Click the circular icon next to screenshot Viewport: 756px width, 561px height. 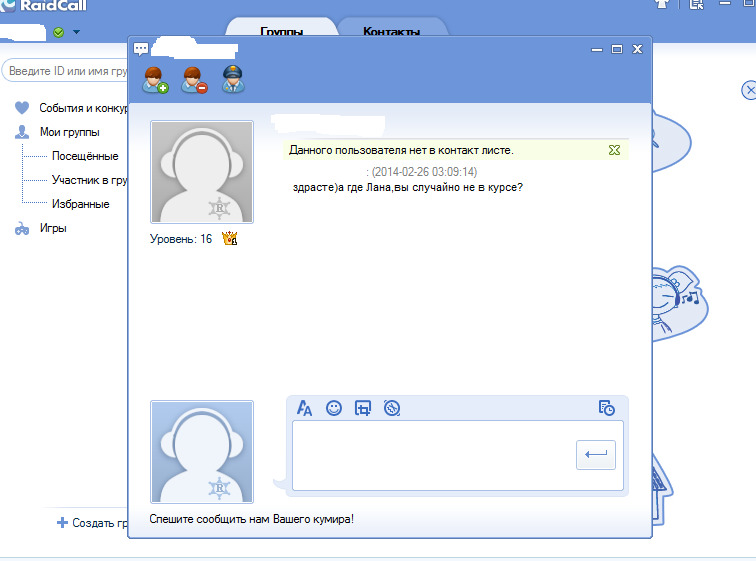point(392,408)
